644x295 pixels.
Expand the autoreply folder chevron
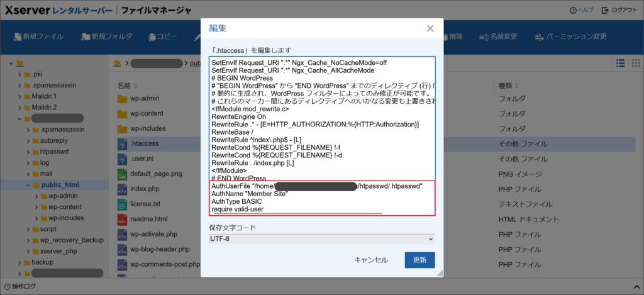[28, 140]
